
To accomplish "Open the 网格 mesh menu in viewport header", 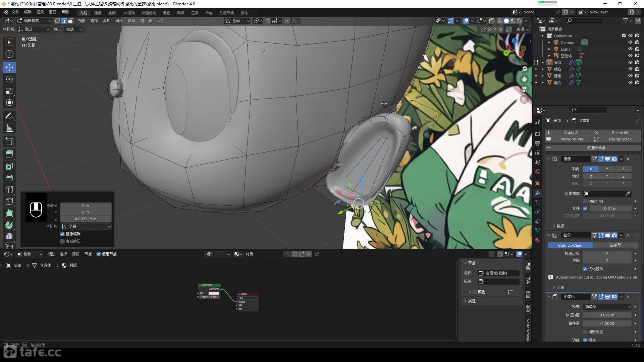I will (x=119, y=21).
